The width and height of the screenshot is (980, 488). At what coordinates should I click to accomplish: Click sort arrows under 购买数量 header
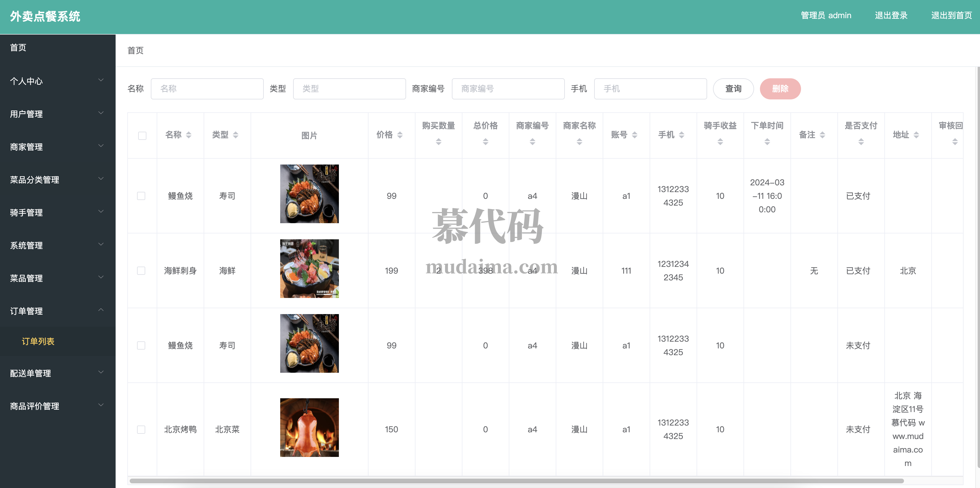[438, 142]
